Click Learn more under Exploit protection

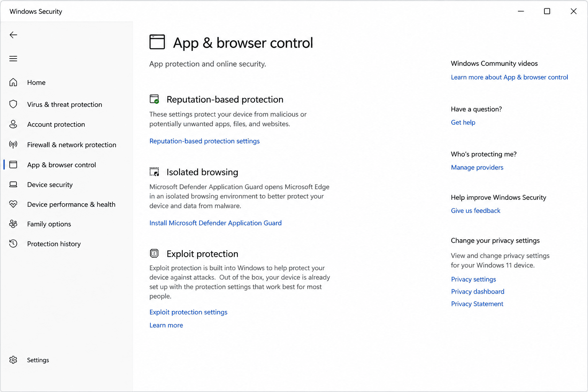[166, 325]
